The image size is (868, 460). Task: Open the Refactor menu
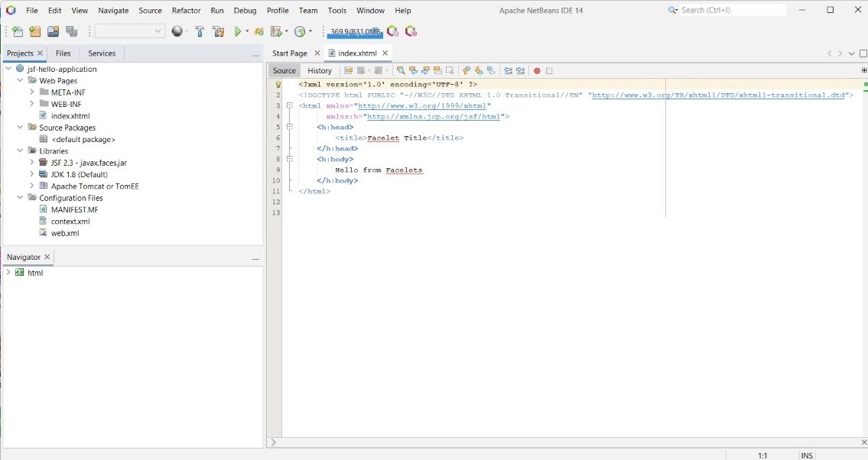pos(186,10)
